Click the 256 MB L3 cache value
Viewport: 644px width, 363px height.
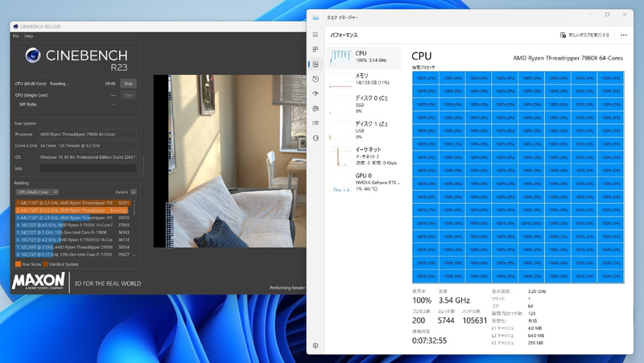coord(535,343)
